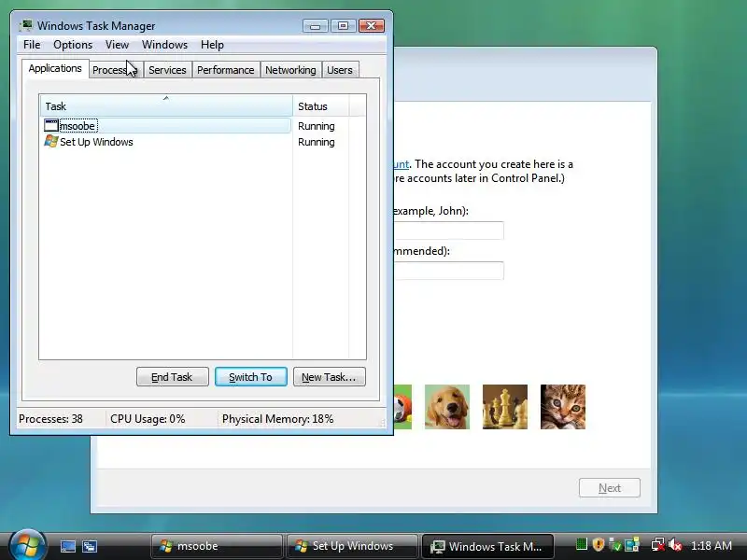Click the CPU Usage: 0% status entry
Image resolution: width=747 pixels, height=560 pixels.
[148, 419]
